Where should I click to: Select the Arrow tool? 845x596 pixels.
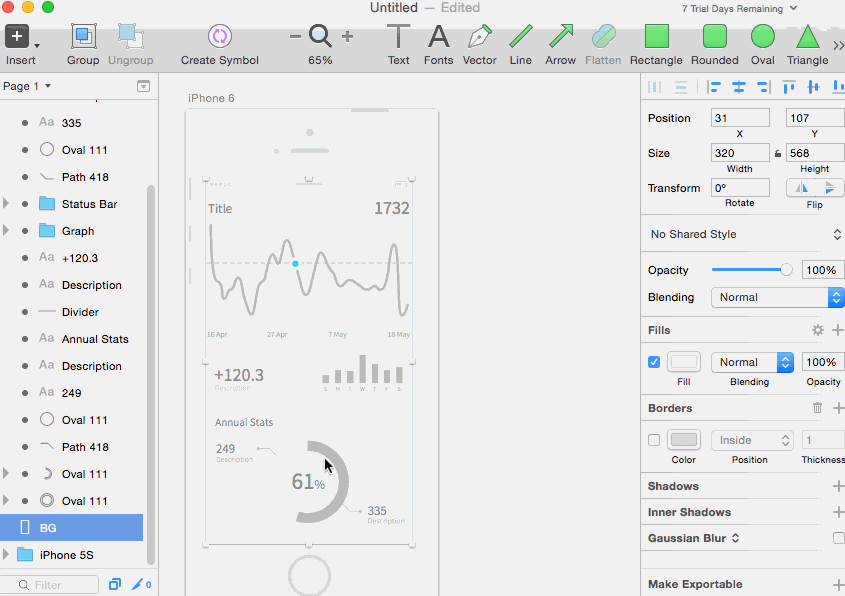[x=560, y=37]
